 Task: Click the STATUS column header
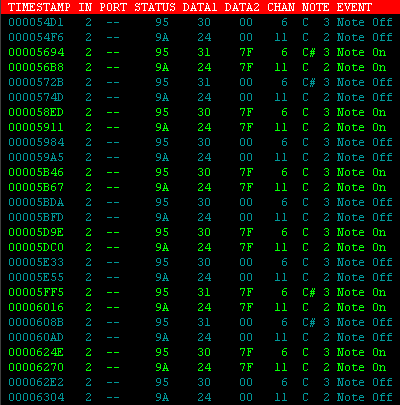pos(155,7)
